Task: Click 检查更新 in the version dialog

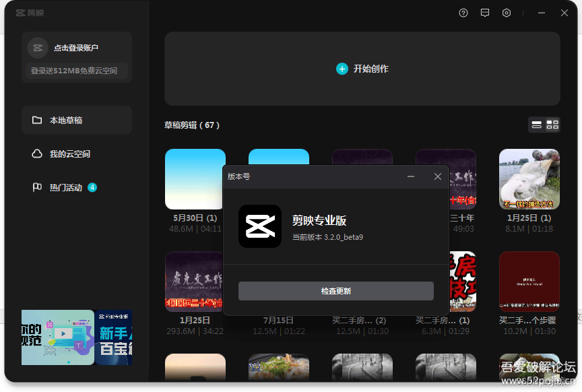Action: pos(336,291)
